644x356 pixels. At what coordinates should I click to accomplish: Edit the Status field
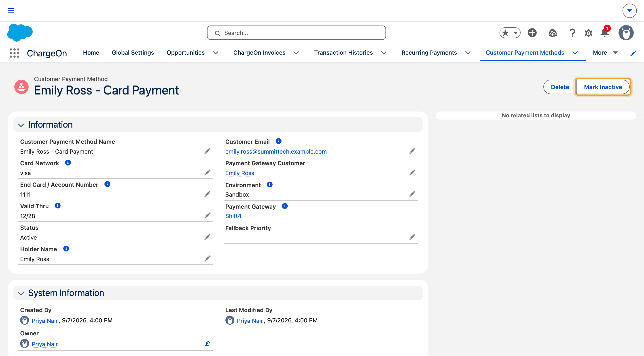(207, 237)
